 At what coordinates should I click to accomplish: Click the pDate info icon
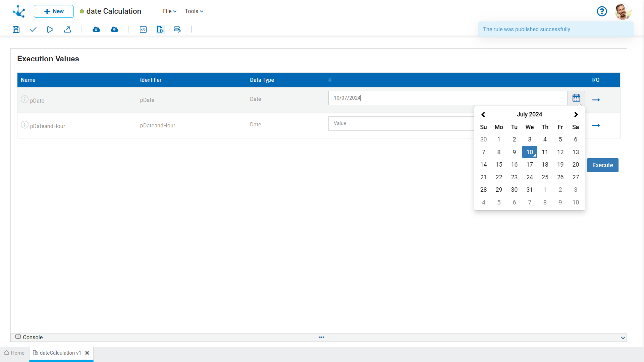coord(24,99)
